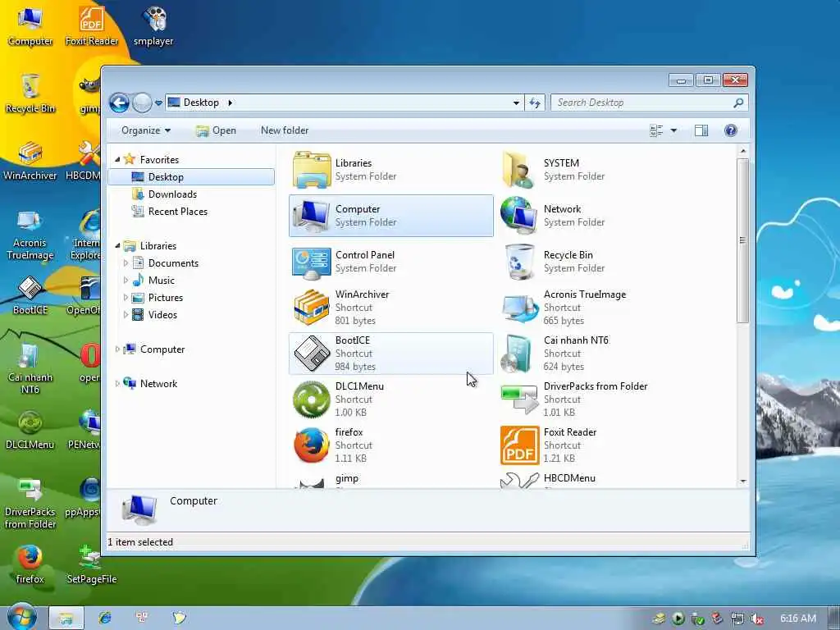
Task: Click the refresh button beside address bar
Action: click(535, 103)
